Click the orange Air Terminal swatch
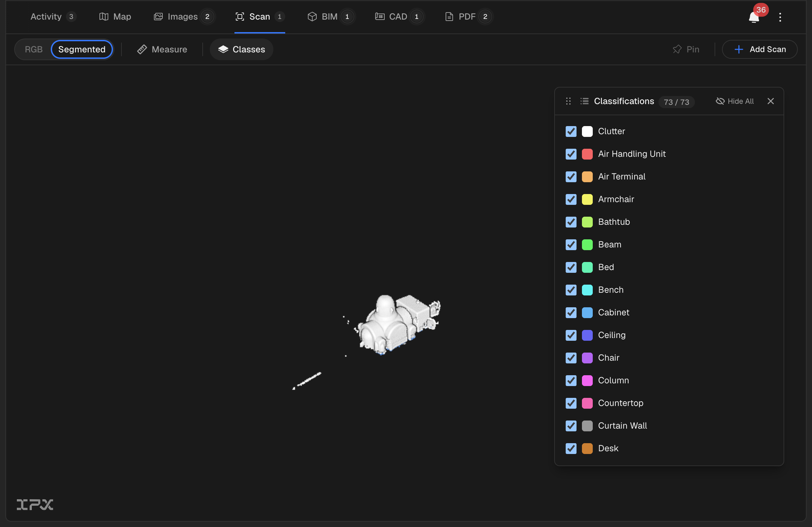The height and width of the screenshot is (527, 812). click(x=587, y=176)
